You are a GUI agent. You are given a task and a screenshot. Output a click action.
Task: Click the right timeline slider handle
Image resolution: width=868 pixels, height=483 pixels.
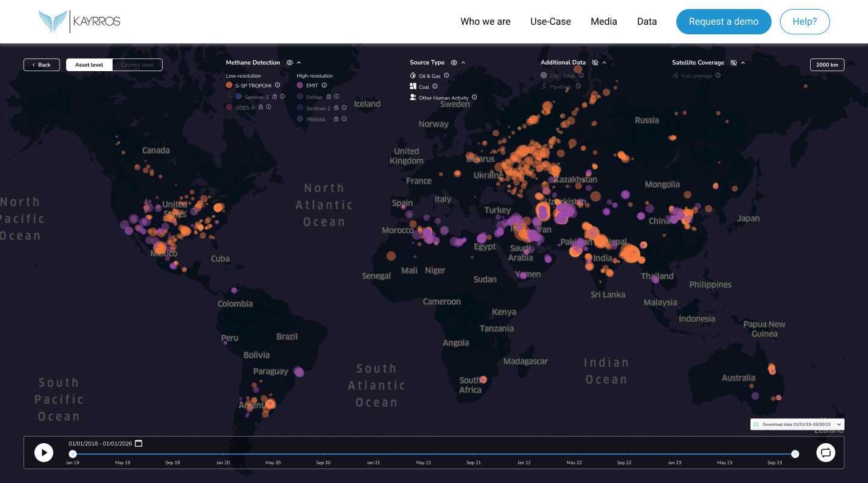click(795, 454)
